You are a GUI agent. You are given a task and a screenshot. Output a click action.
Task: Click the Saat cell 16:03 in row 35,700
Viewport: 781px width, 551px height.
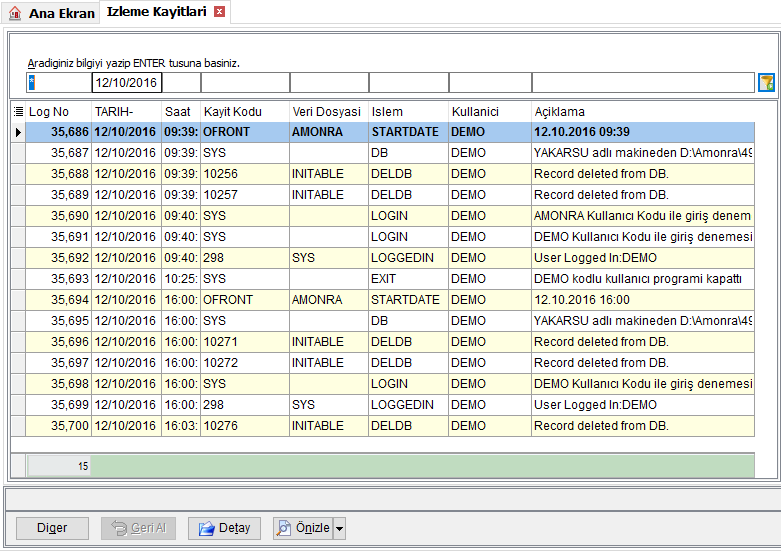tap(181, 425)
